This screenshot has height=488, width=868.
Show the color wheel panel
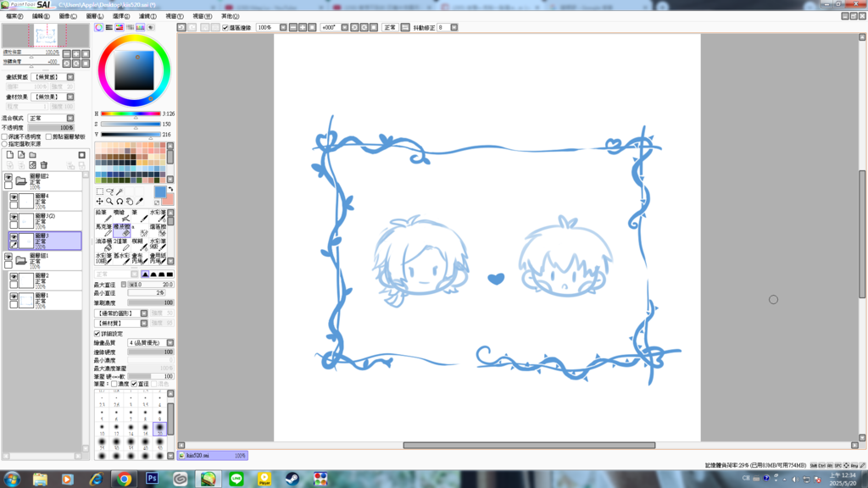click(x=98, y=27)
